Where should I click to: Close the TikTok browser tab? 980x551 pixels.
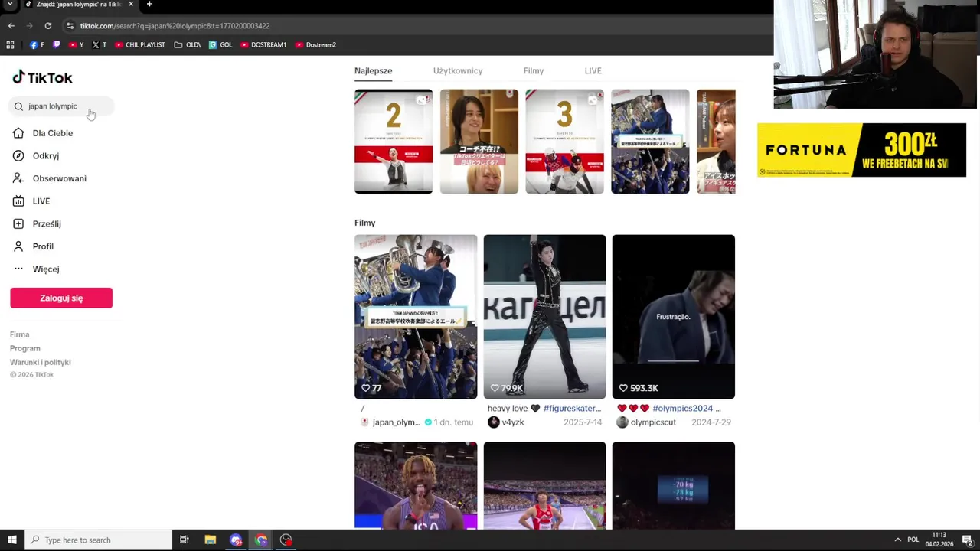(x=131, y=4)
